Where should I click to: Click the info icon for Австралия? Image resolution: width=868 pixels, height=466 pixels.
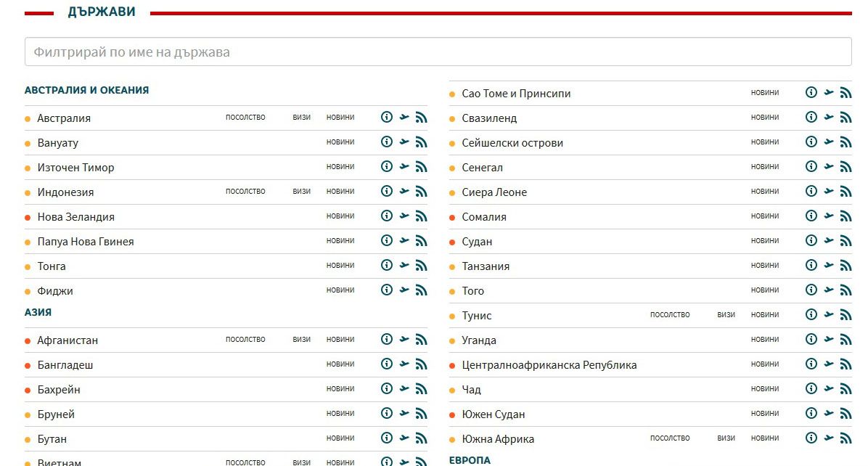coord(387,118)
